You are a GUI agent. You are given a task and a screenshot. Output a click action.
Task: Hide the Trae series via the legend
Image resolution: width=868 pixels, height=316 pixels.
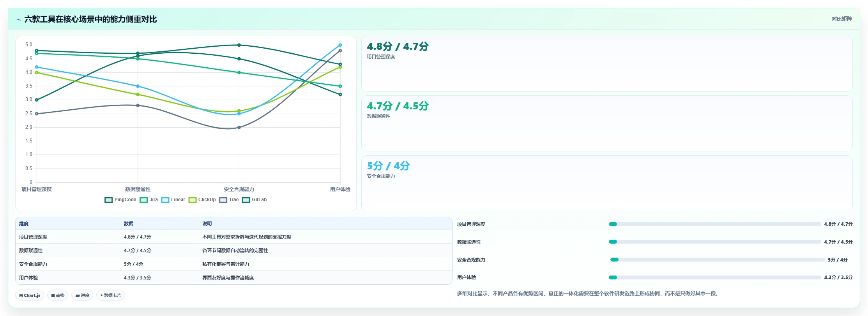tap(229, 200)
